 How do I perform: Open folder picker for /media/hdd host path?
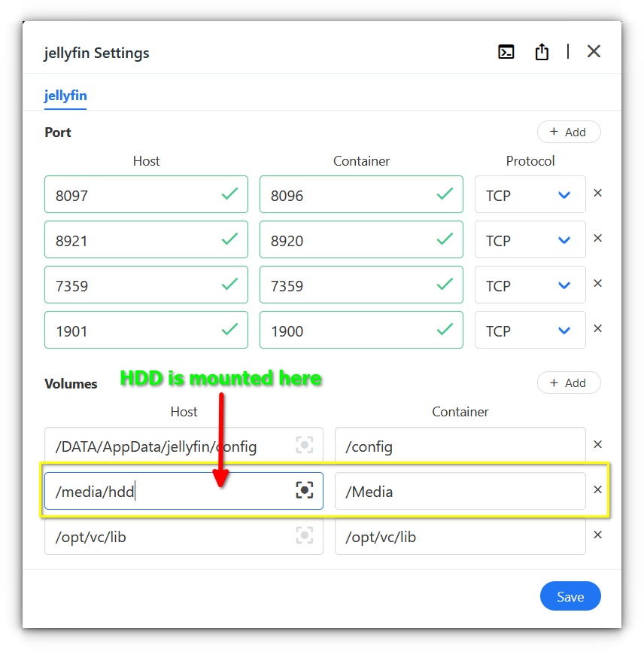[305, 490]
